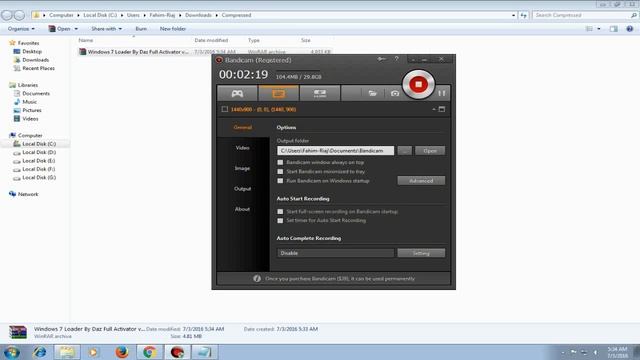This screenshot has width=640, height=360.
Task: Click Bandicam camera screenshot icon
Action: [x=395, y=93]
